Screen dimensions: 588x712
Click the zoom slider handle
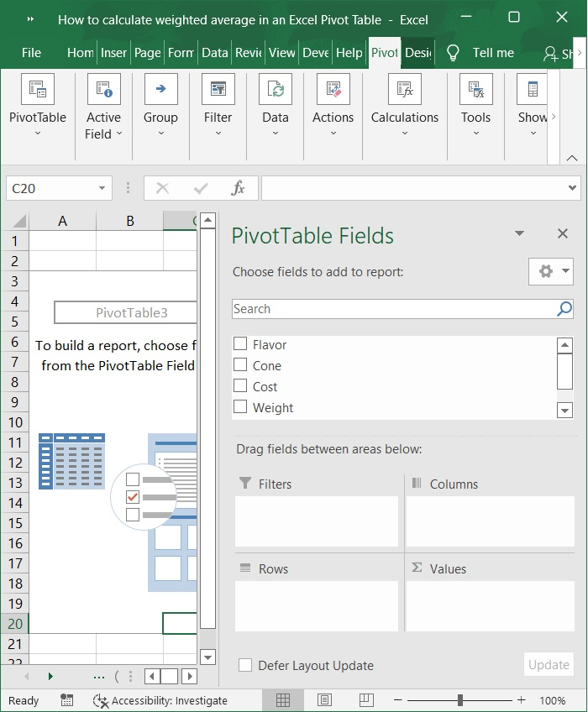[459, 700]
